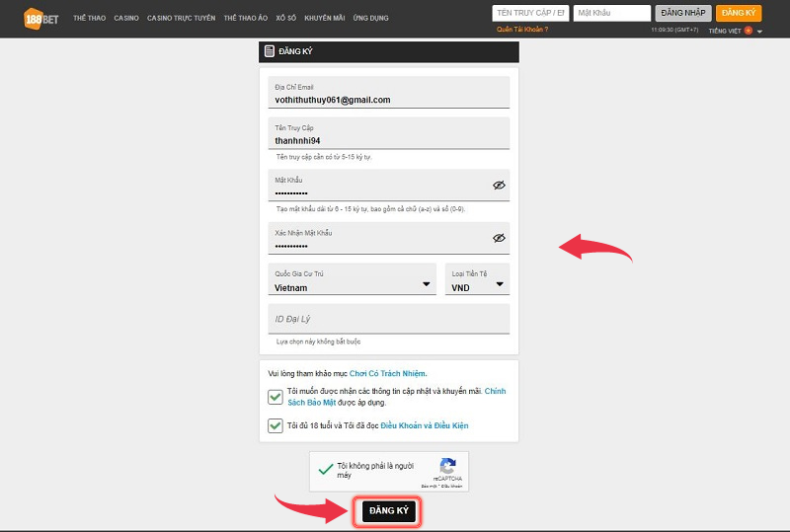Open the Điều Khoản và Điều Kiện link

425,425
